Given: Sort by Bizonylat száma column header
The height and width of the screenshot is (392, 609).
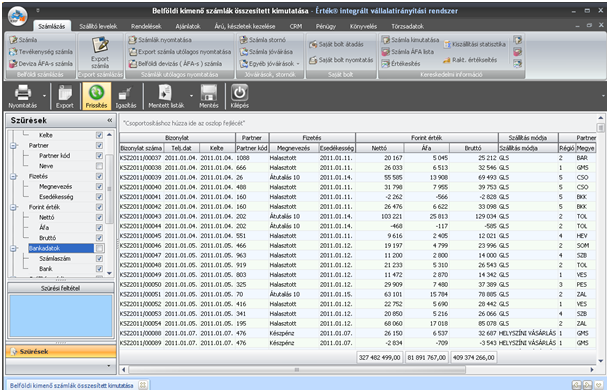Looking at the screenshot, I should tap(141, 148).
